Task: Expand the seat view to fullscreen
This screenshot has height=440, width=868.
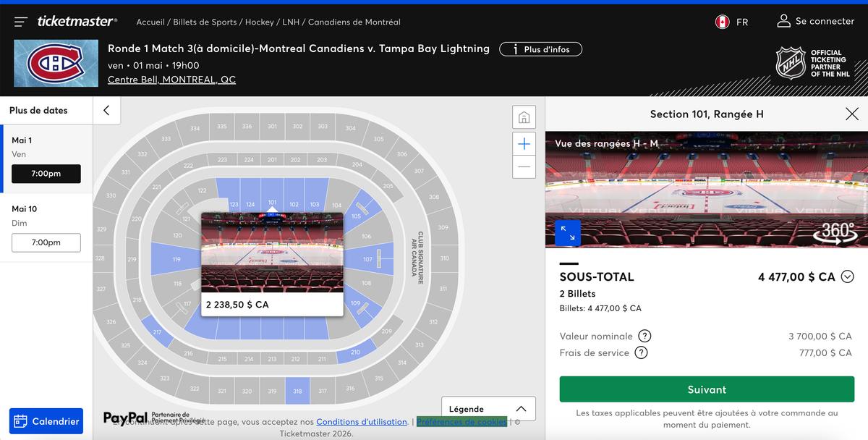Action: pyautogui.click(x=568, y=233)
